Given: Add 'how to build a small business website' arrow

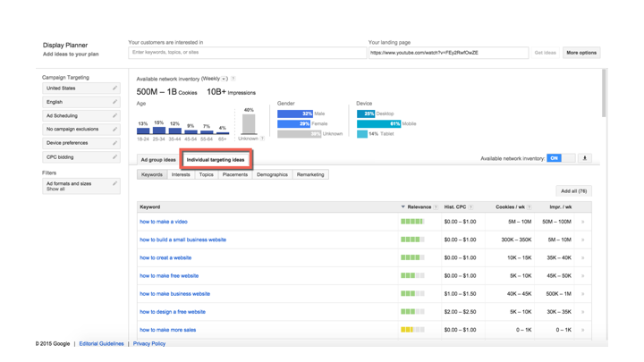Looking at the screenshot, I should 583,240.
